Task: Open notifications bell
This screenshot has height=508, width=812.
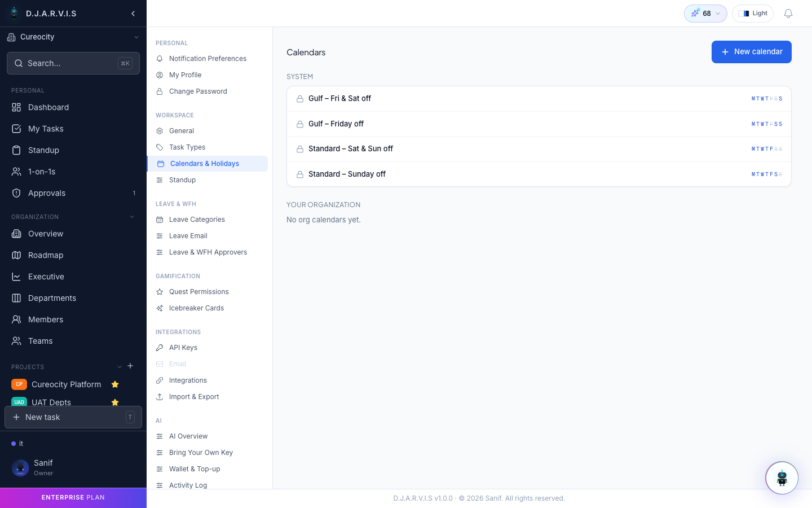Action: pyautogui.click(x=788, y=14)
